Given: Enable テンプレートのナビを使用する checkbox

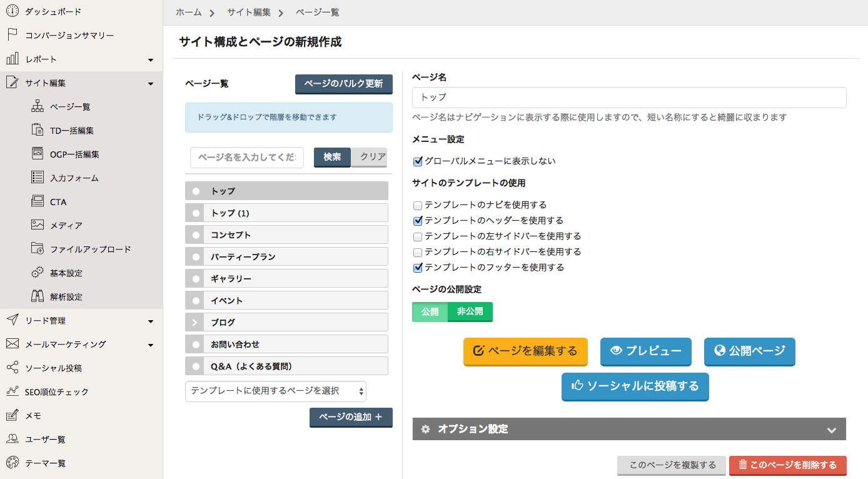Looking at the screenshot, I should 418,205.
